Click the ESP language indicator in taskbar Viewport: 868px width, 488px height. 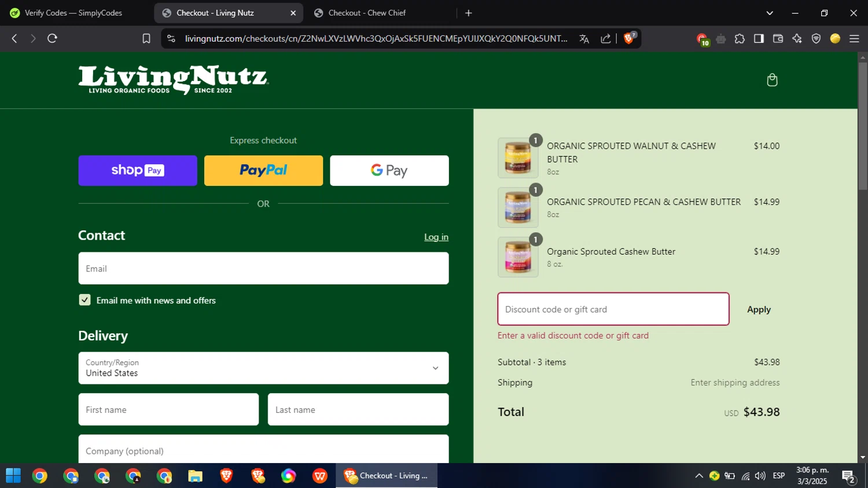coord(779,476)
